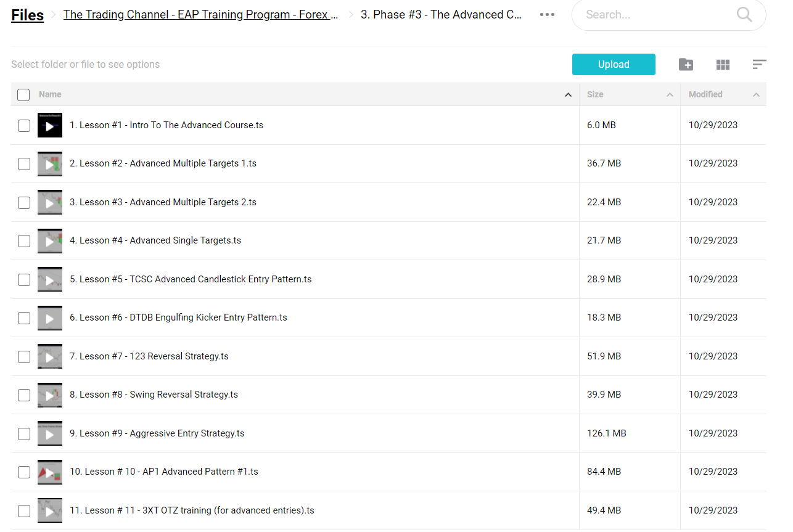Image resolution: width=793 pixels, height=532 pixels.
Task: Check the box for Lesson #2 file
Action: click(24, 164)
